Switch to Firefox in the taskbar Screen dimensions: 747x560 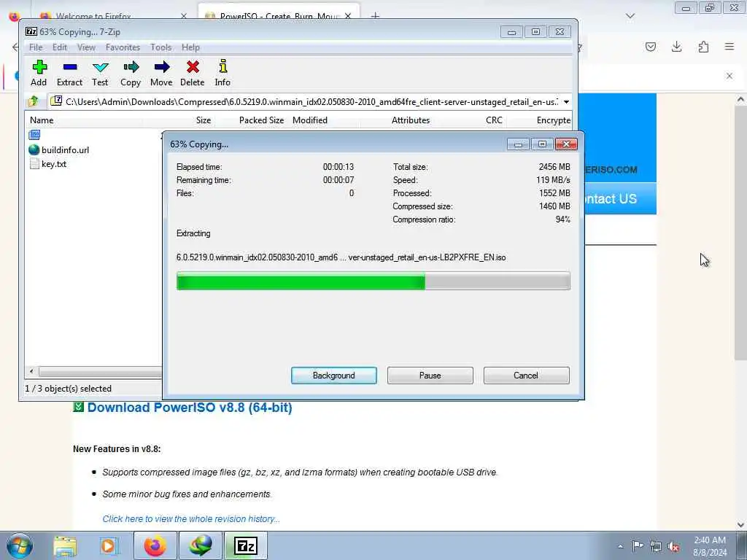coord(155,545)
